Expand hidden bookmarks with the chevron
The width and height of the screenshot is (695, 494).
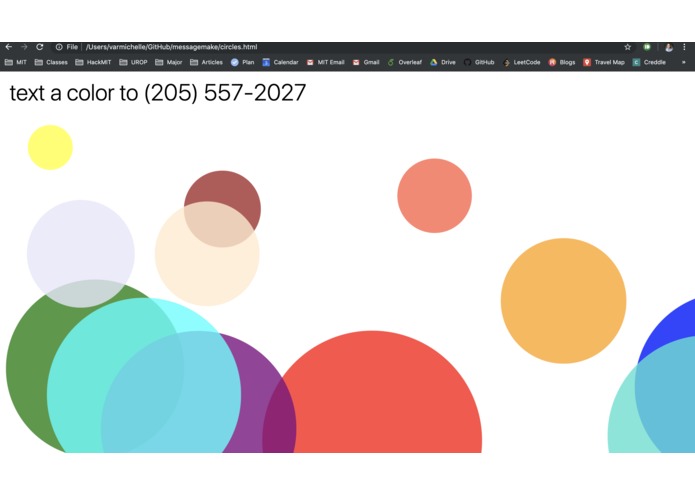click(683, 62)
